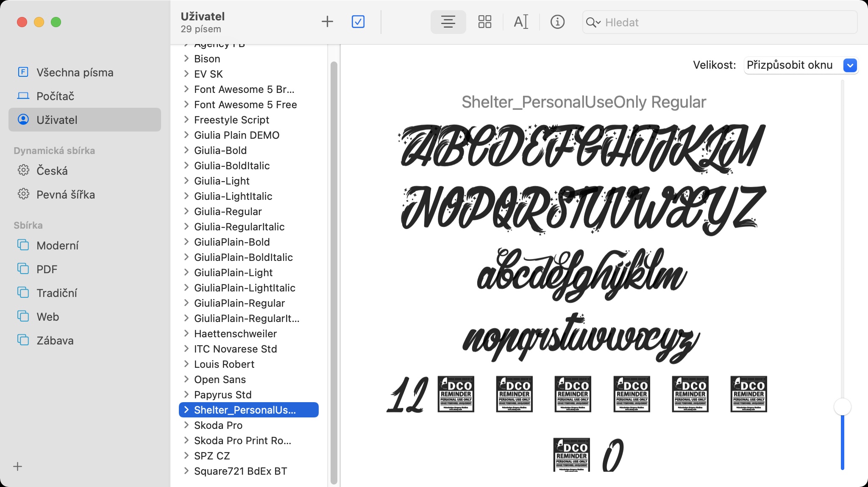Show font information with info icon
This screenshot has width=868, height=487.
557,22
